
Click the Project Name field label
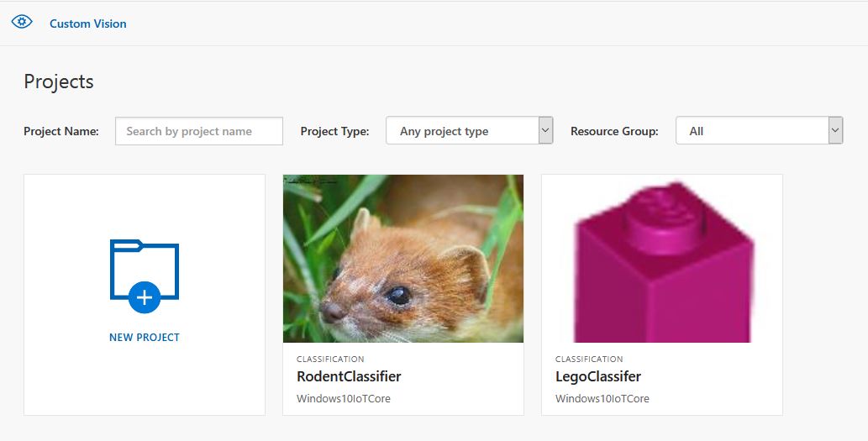(x=61, y=131)
